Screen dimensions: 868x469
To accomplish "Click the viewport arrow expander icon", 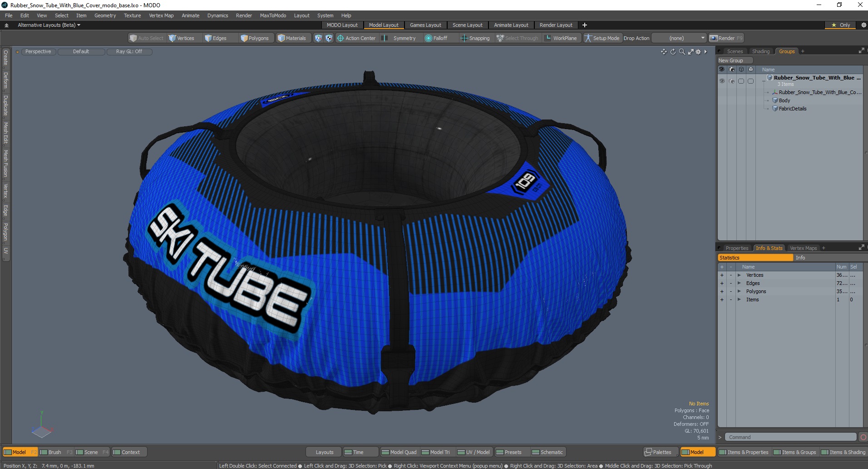I will click(705, 52).
